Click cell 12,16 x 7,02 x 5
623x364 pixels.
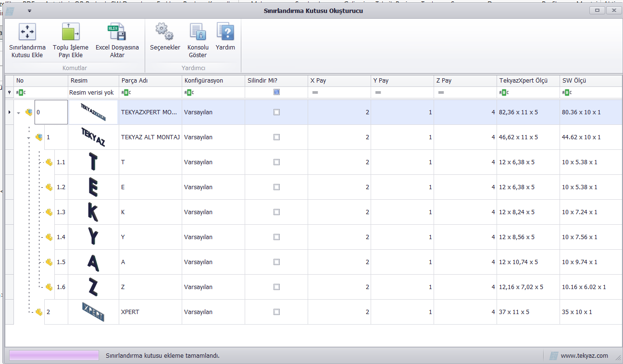point(528,287)
